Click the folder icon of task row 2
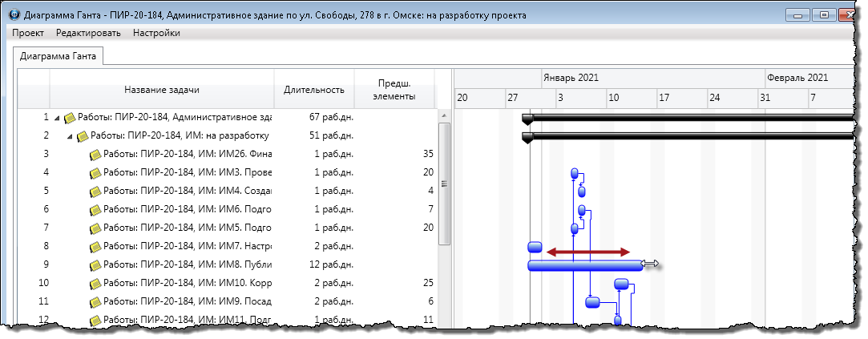The height and width of the screenshot is (339, 868). pos(83,135)
